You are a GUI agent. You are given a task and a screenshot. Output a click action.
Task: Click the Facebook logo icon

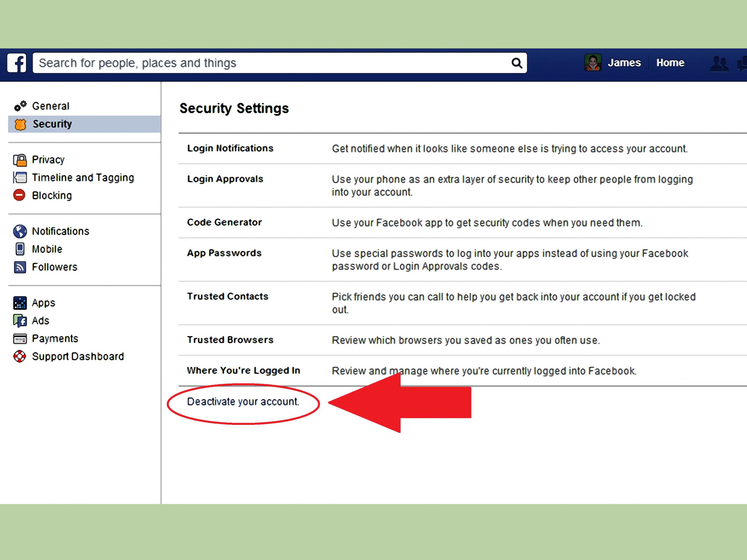point(17,63)
